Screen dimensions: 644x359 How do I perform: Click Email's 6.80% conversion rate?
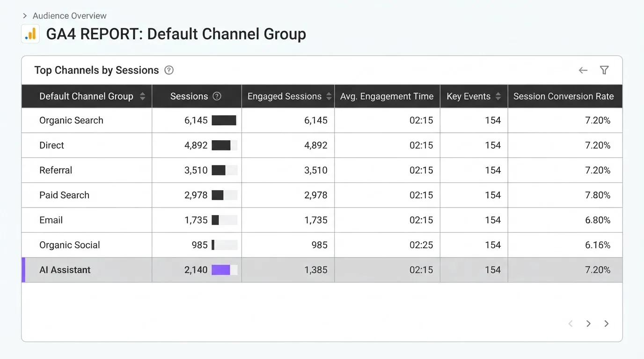[598, 220]
